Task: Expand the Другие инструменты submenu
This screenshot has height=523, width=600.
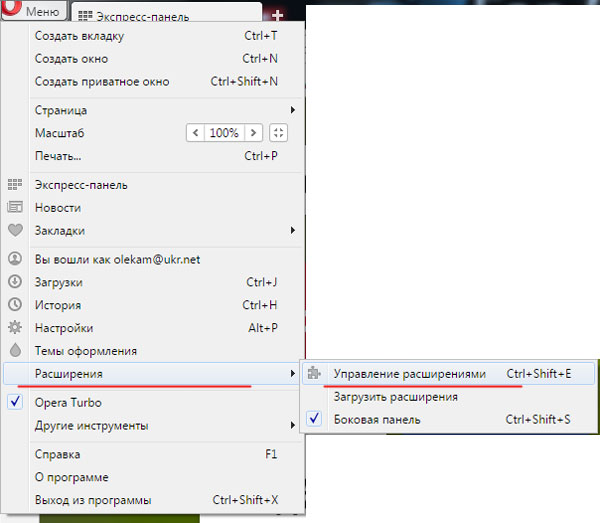Action: click(x=292, y=425)
